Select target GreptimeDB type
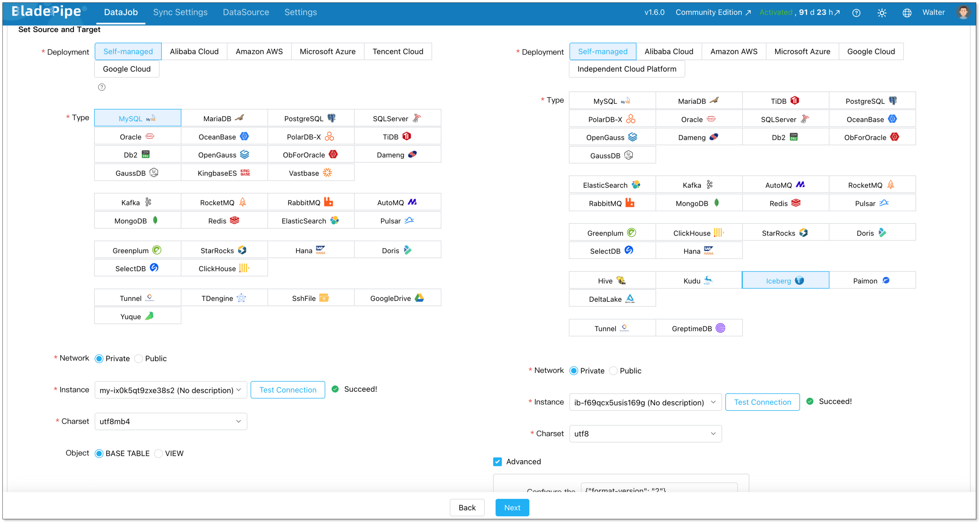This screenshot has width=980, height=523. pyautogui.click(x=698, y=328)
